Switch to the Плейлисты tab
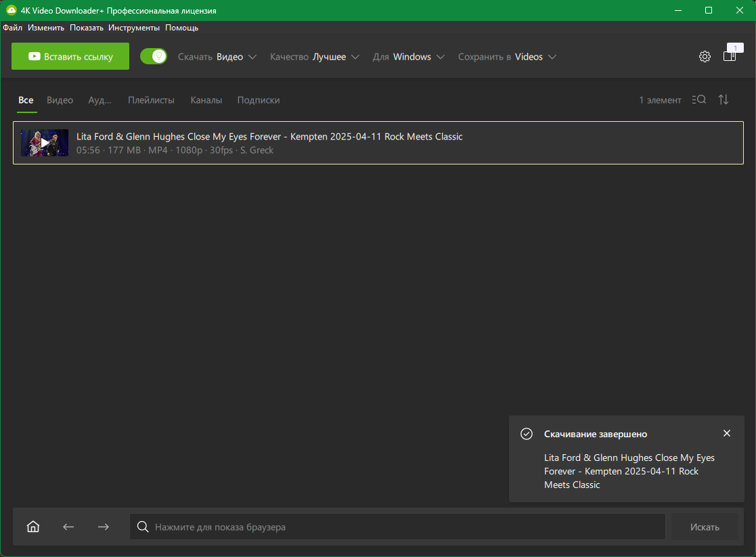Screen dimensions: 756x557 151,99
